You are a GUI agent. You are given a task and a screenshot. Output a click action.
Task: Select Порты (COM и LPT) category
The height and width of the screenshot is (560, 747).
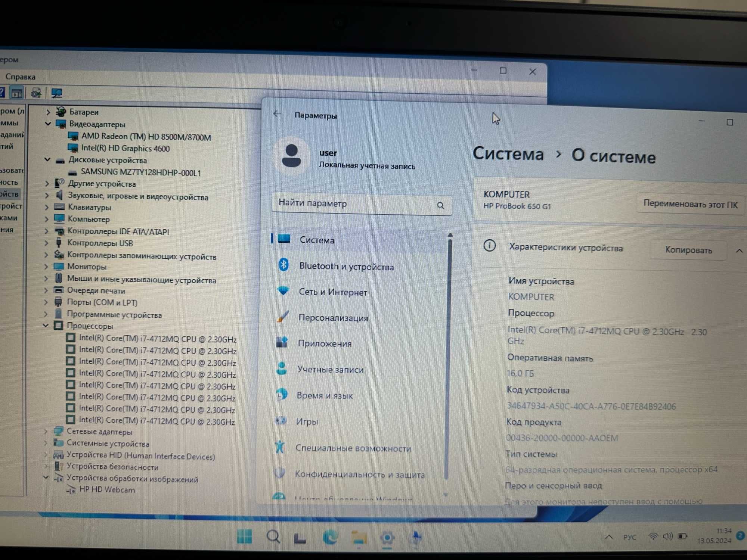coord(102,302)
